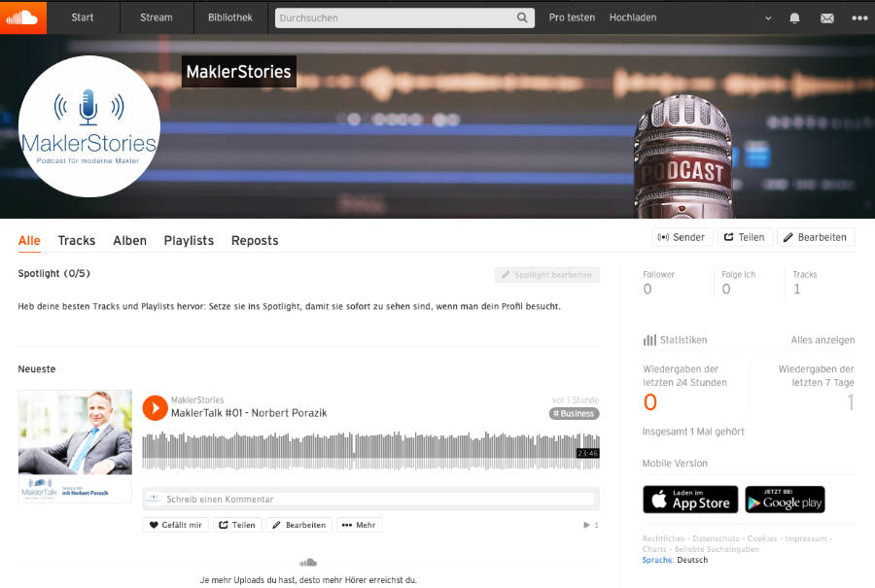875x588 pixels.
Task: Open the Rechtliches footer link
Action: 663,538
